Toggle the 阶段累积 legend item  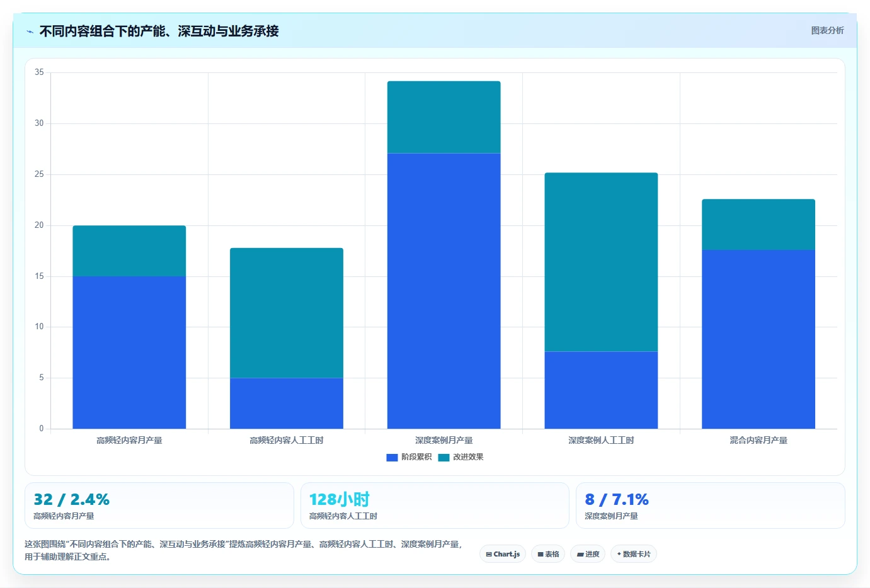coord(409,457)
